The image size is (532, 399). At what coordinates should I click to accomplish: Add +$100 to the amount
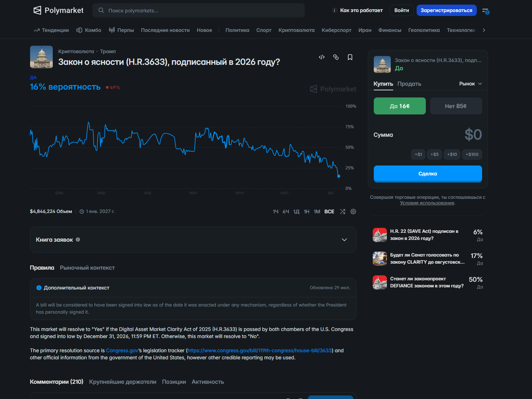coord(472,154)
